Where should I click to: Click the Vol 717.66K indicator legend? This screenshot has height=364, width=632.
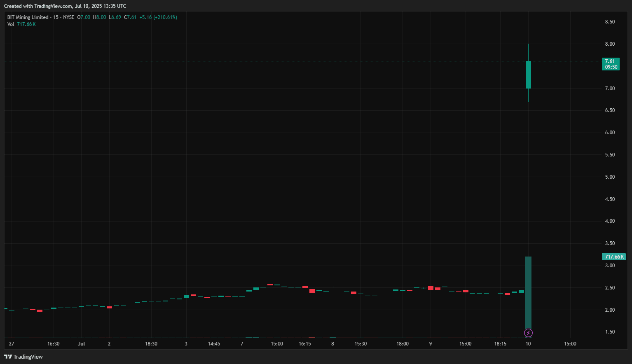coord(21,24)
